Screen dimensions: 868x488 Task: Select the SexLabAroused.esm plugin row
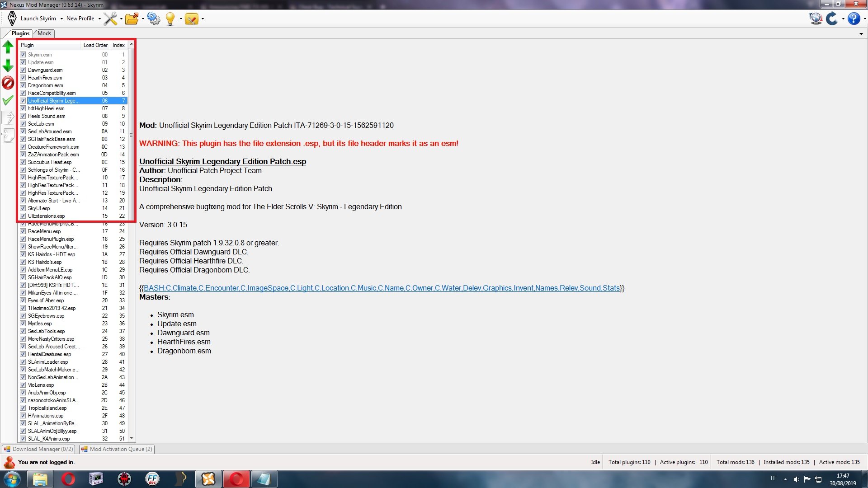73,131
